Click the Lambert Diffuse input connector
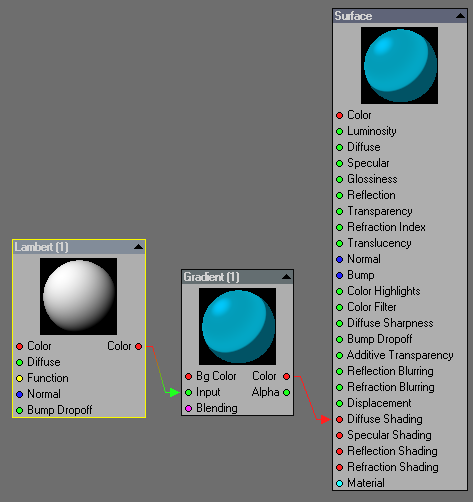This screenshot has height=502, width=473. tap(19, 362)
